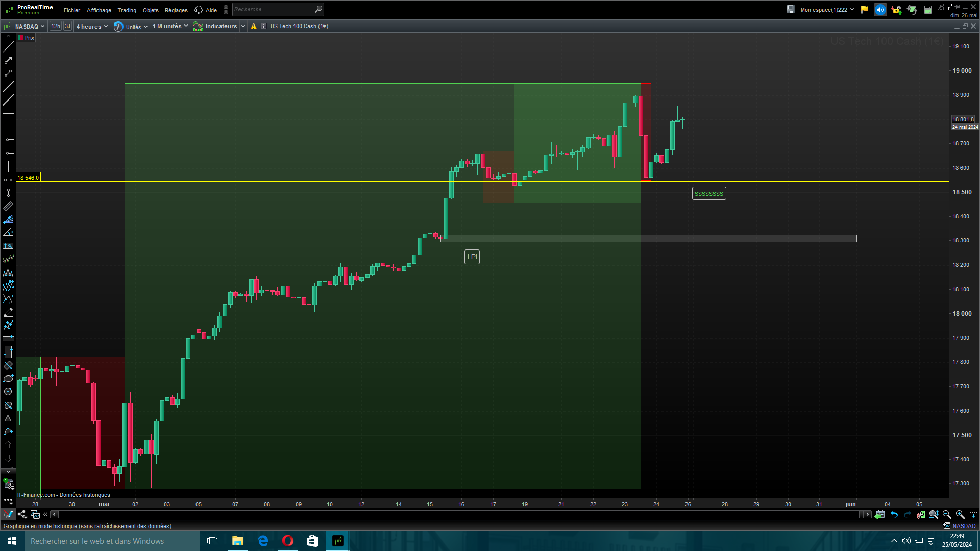Click the save workspace floppy icon
The width and height of the screenshot is (980, 551).
click(790, 10)
